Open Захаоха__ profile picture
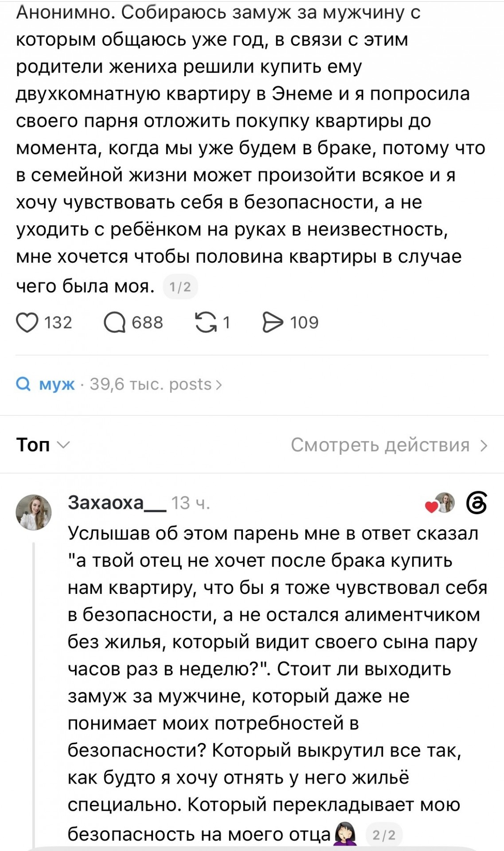Image resolution: width=504 pixels, height=851 pixels. click(34, 512)
